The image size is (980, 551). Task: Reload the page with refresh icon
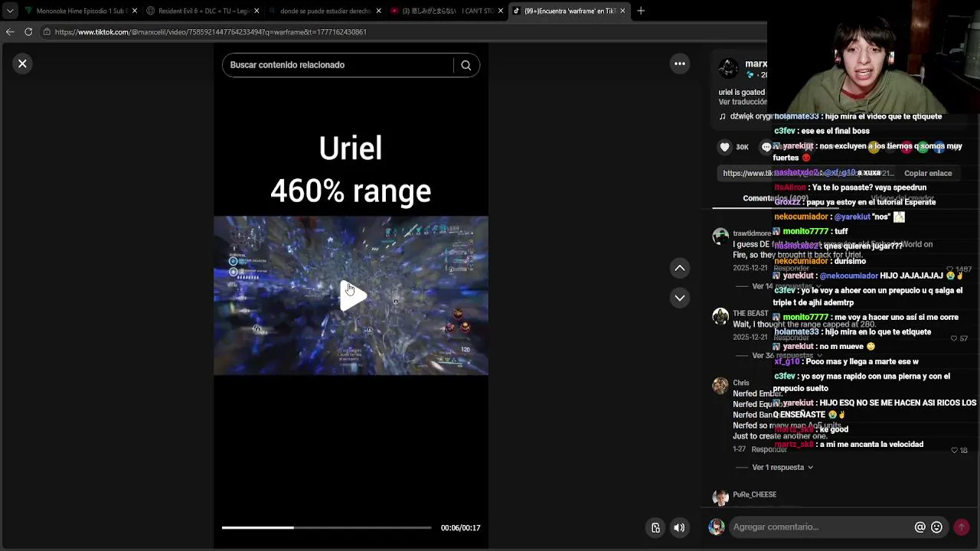[x=28, y=32]
